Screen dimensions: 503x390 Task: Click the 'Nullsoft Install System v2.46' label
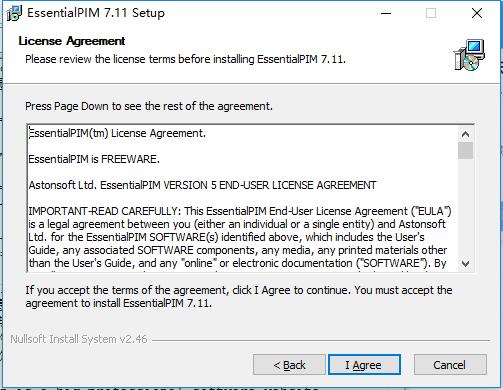click(79, 339)
